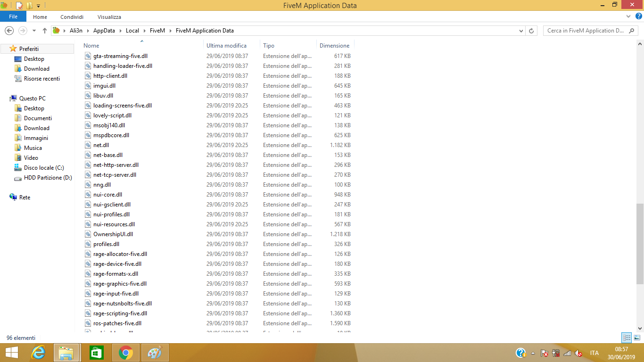Open Quick Access Toolbar customize dropdown
This screenshot has width=644, height=362.
(x=39, y=6)
